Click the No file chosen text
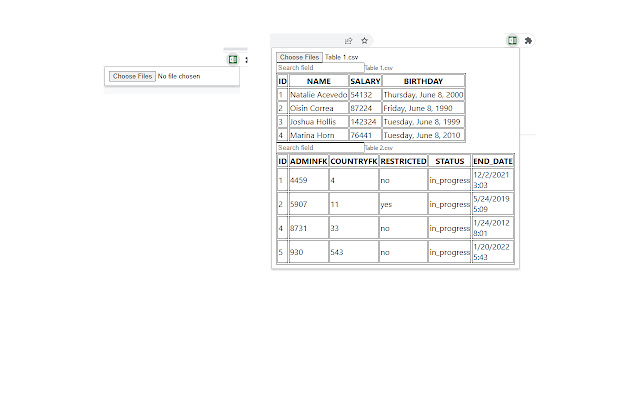 (x=179, y=76)
